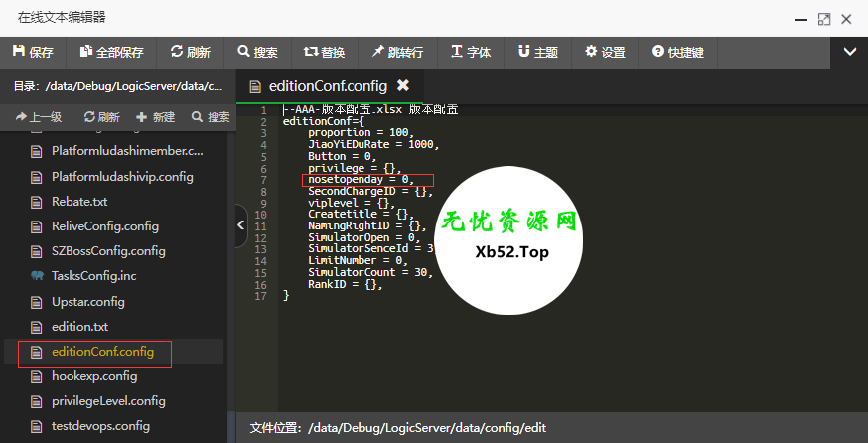Click the file icon beside edition.txt
The height and width of the screenshot is (443, 868).
click(x=37, y=327)
